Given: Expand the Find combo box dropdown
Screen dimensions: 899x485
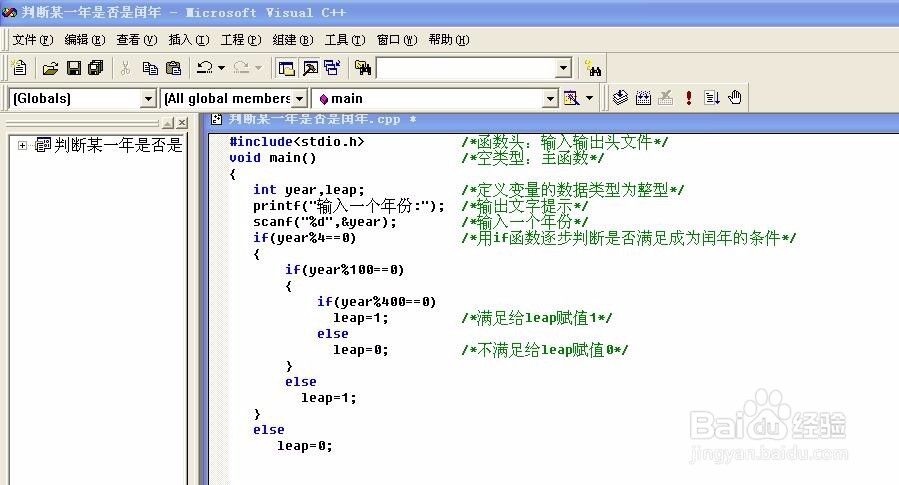Looking at the screenshot, I should (x=564, y=68).
